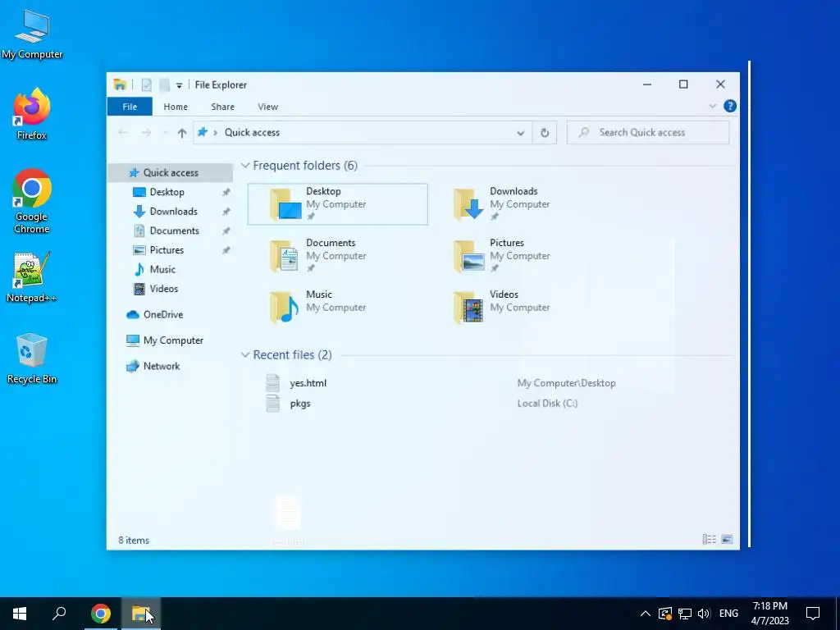Click the New folder quick access toolbar icon
Viewport: 840px width, 630px height.
point(164,84)
